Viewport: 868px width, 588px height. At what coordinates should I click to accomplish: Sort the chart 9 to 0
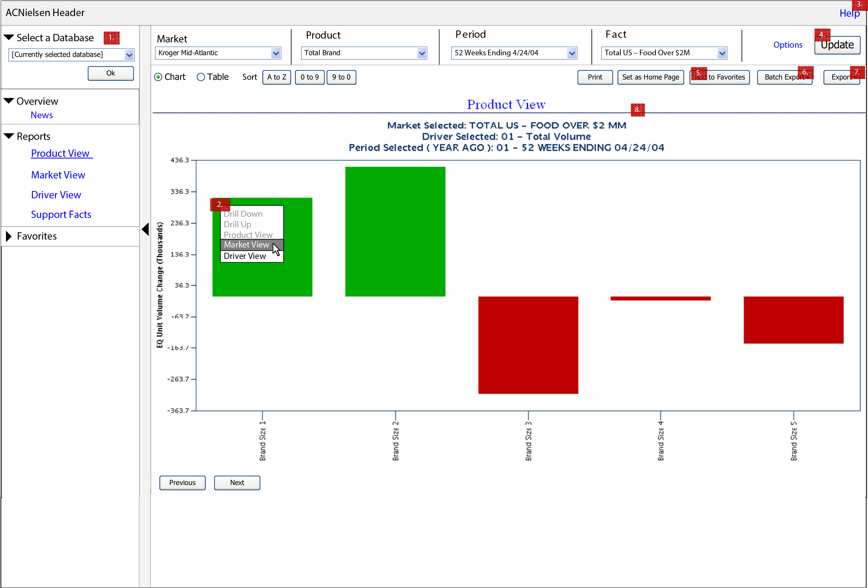341,77
